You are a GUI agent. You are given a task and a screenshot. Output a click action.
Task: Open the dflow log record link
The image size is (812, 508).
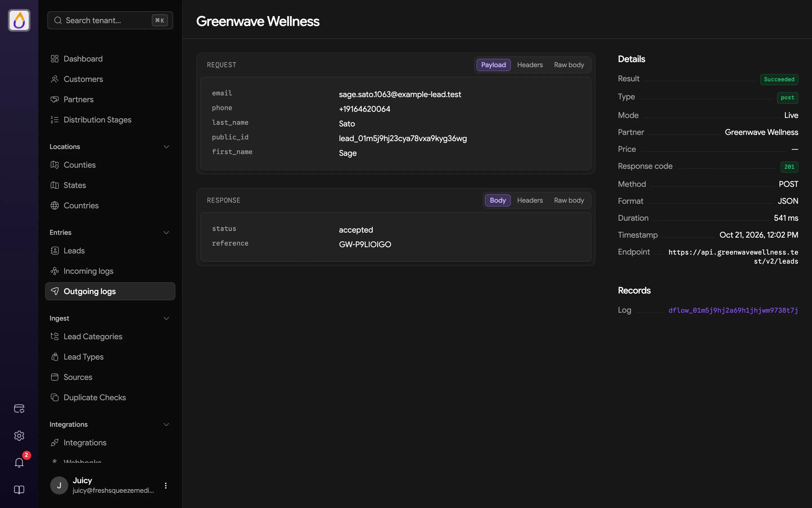[x=733, y=310]
